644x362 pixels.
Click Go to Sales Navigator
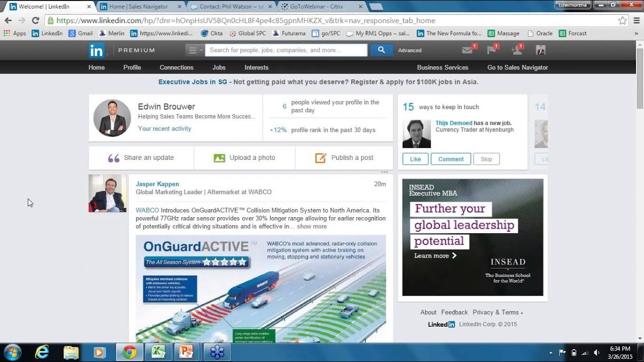518,67
